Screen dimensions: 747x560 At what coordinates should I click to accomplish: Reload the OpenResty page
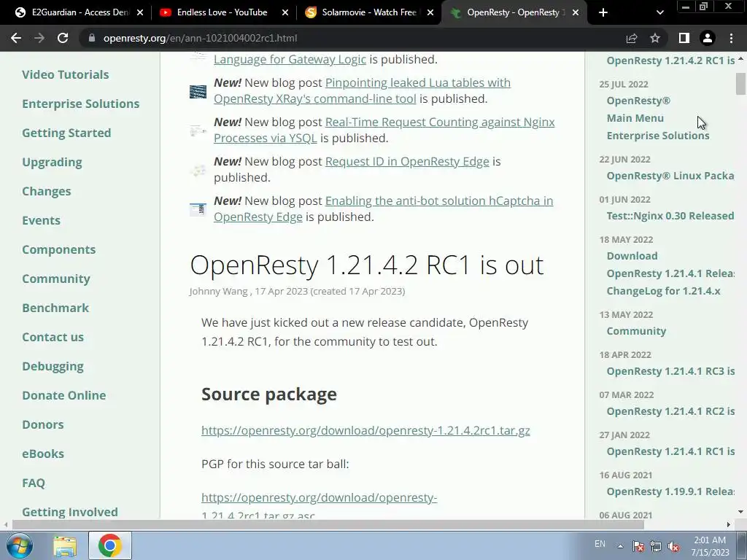[63, 38]
